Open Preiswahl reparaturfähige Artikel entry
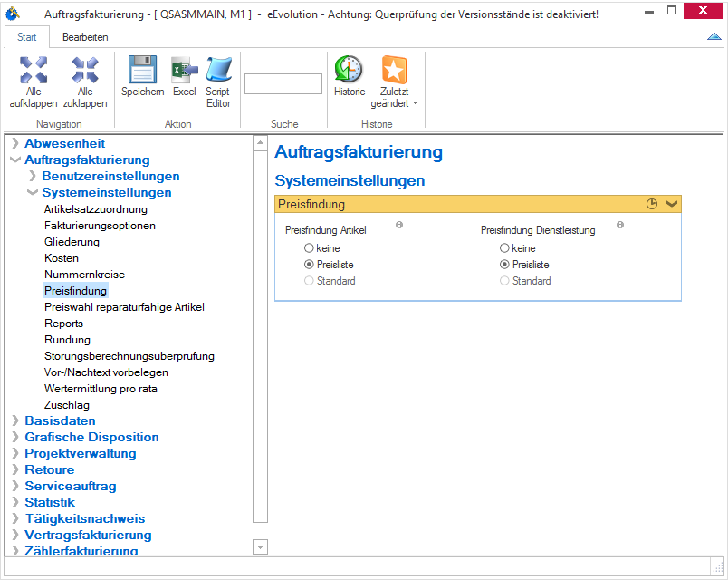 (124, 307)
